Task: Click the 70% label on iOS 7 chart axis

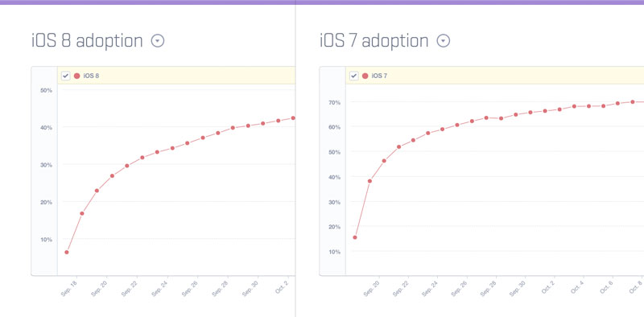Action: pos(335,102)
